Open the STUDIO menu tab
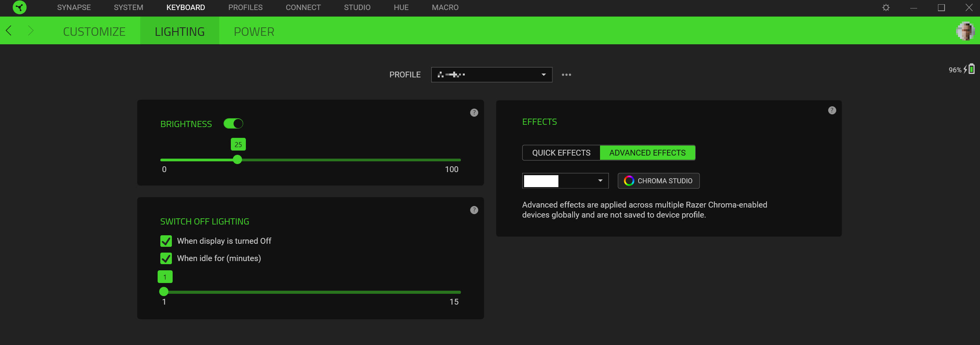980x345 pixels. coord(357,8)
